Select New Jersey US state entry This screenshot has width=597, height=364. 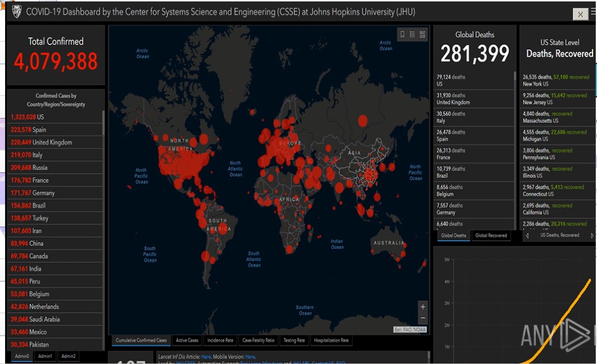pyautogui.click(x=558, y=99)
